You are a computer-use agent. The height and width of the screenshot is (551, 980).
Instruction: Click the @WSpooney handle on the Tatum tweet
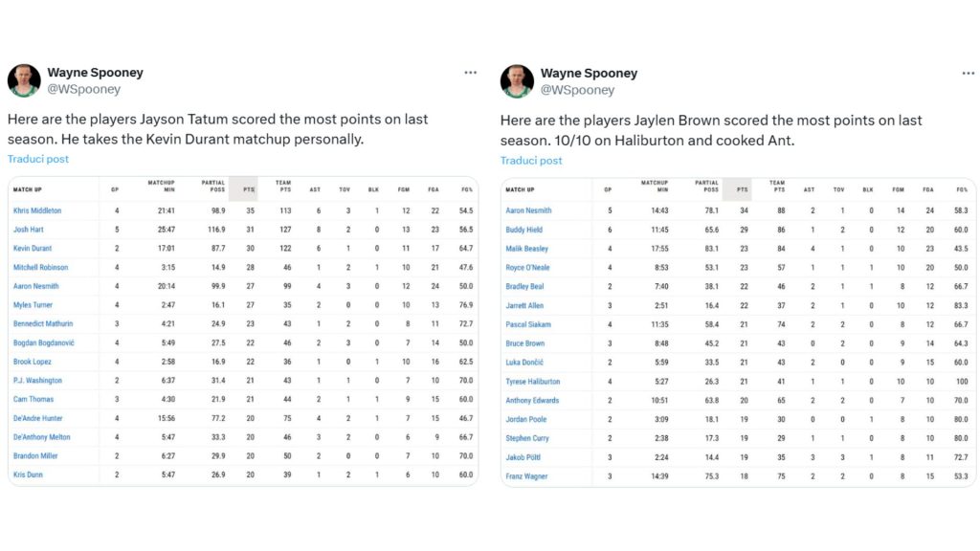84,89
